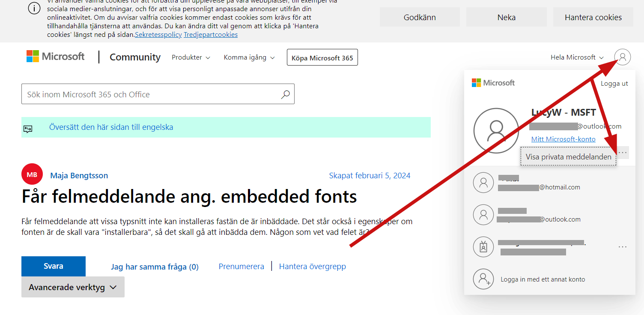Select the work badge account icon
The height and width of the screenshot is (315, 644).
(x=483, y=247)
